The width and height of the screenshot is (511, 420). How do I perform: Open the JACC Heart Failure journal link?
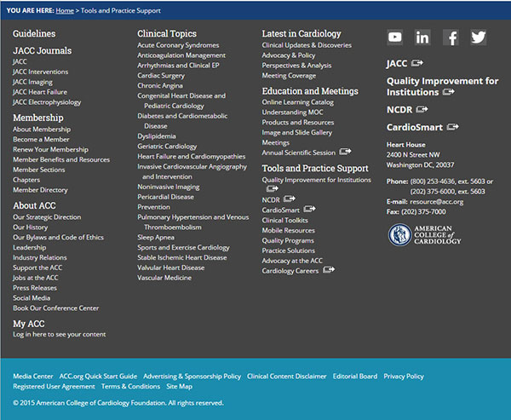tap(41, 92)
